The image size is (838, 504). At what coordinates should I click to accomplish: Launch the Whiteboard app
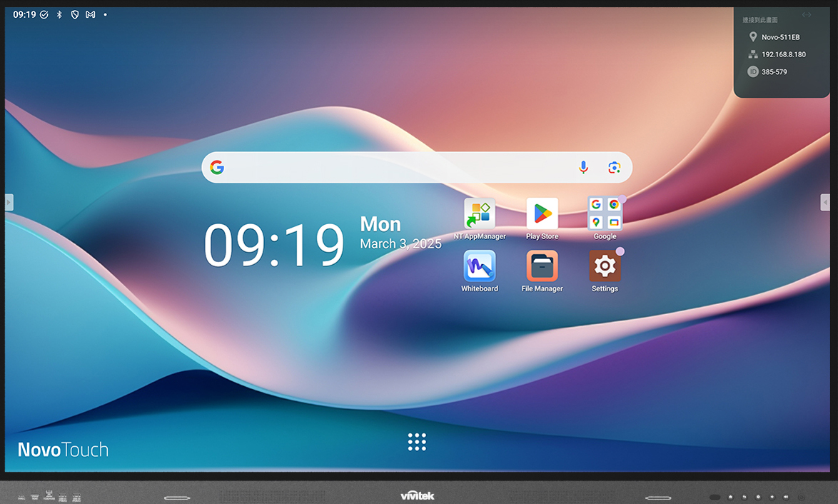click(479, 266)
